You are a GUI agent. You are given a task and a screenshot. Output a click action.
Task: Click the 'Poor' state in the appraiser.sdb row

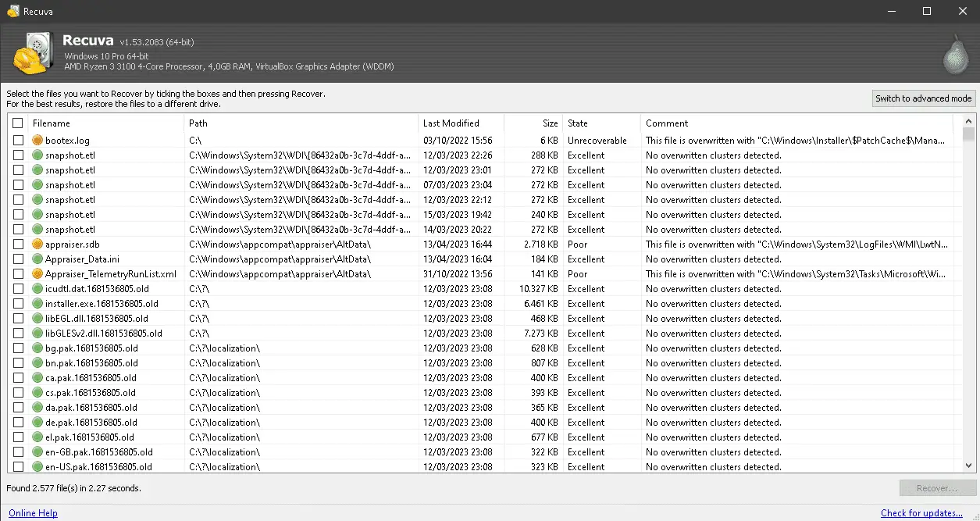(x=578, y=244)
